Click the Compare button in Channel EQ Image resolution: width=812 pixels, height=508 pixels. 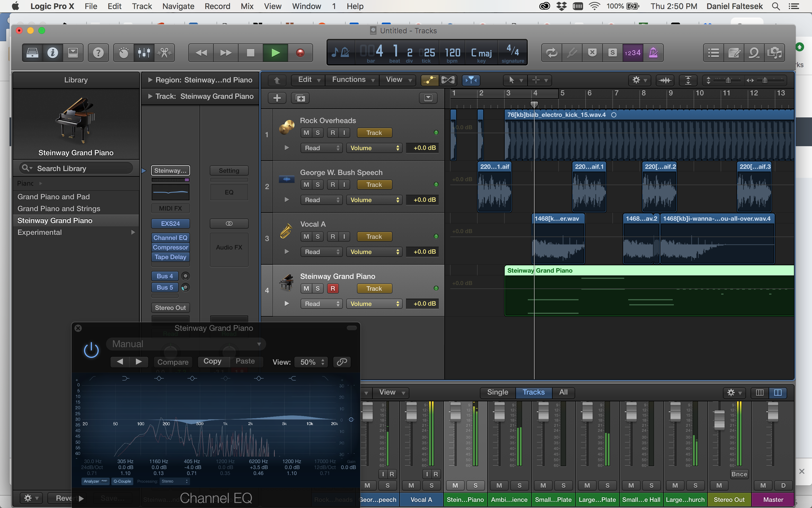click(x=173, y=362)
